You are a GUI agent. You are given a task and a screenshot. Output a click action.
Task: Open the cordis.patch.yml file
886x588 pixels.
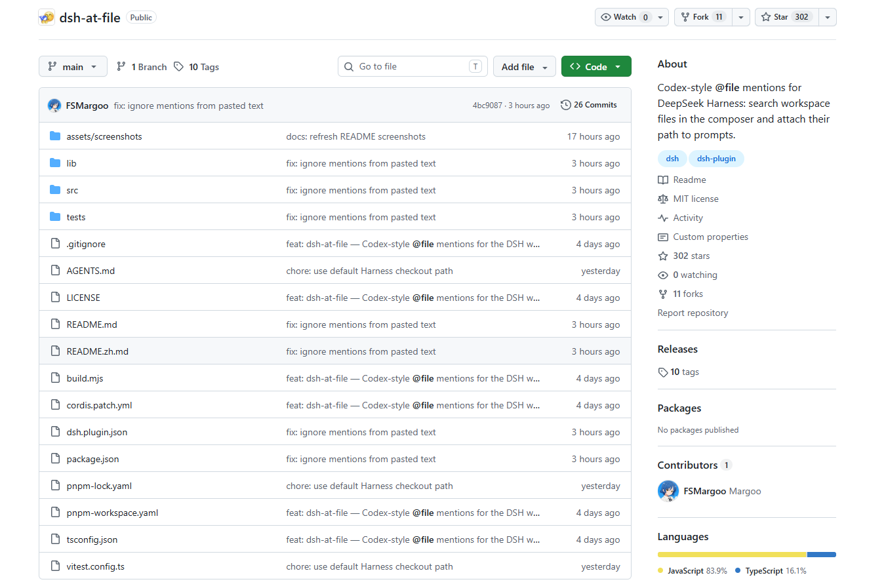tap(99, 405)
